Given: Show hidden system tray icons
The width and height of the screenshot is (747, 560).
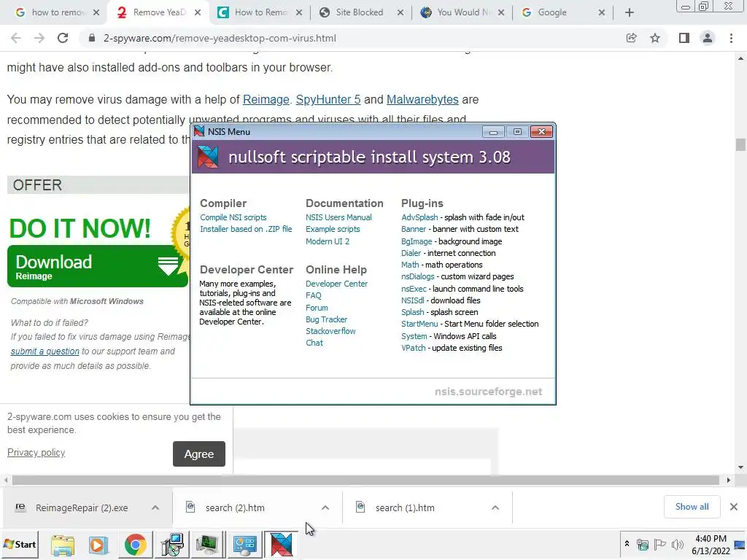Looking at the screenshot, I should tap(627, 543).
